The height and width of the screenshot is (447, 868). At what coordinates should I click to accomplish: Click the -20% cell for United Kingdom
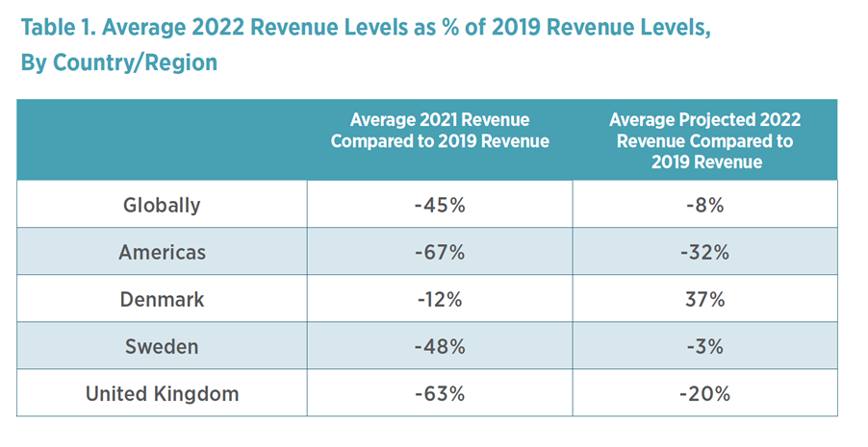[x=705, y=394]
